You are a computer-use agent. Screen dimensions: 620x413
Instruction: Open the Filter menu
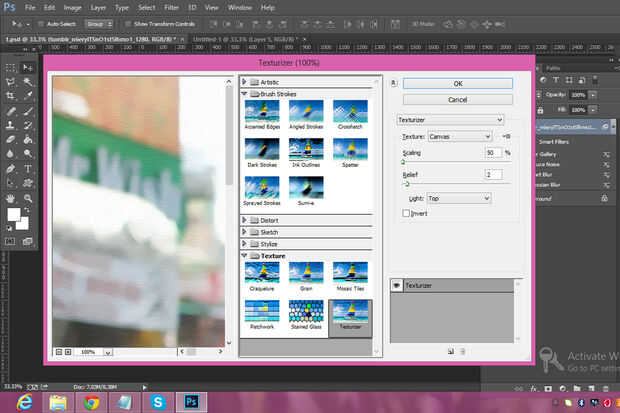tap(171, 7)
